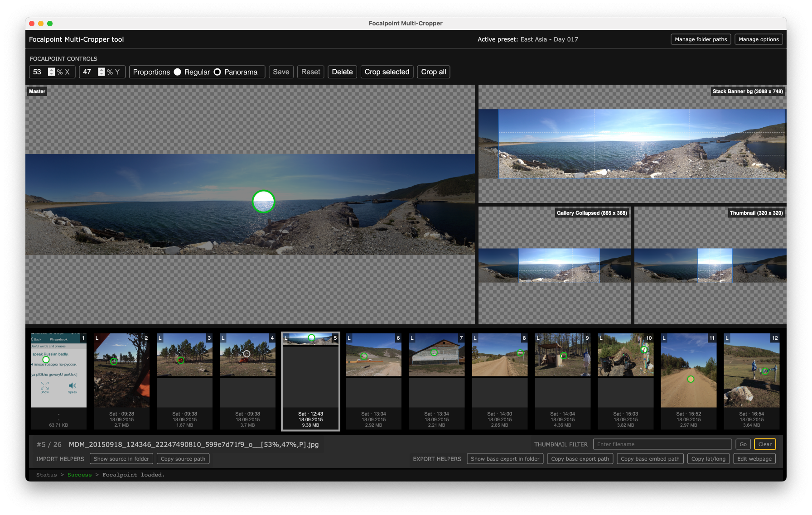
Task: Select thumbnail 4 sized 3.7 MB
Action: 247,381
